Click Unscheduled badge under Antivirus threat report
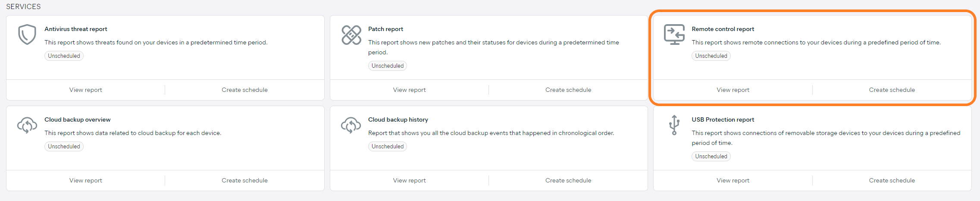 (x=64, y=56)
